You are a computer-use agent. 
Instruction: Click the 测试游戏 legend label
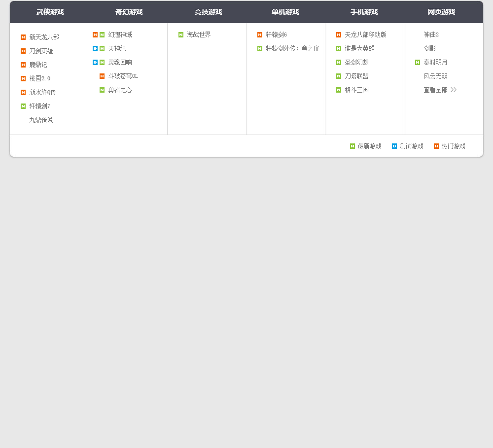coord(411,146)
